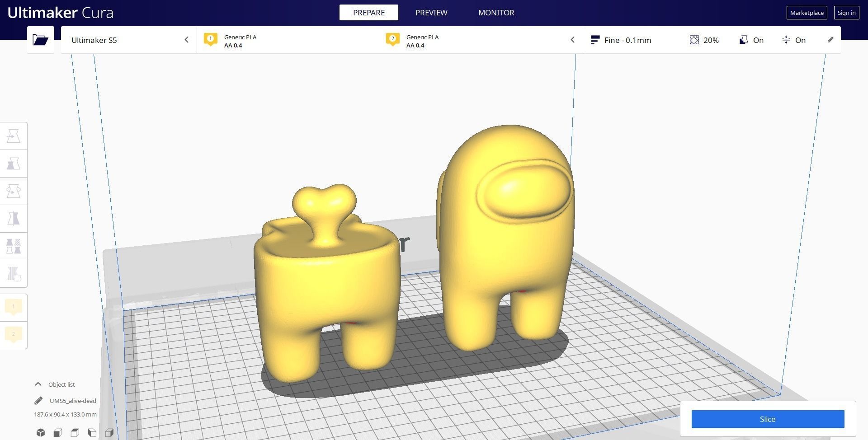This screenshot has width=868, height=440.
Task: Choose extruder 2 in left toolbar
Action: tap(14, 335)
